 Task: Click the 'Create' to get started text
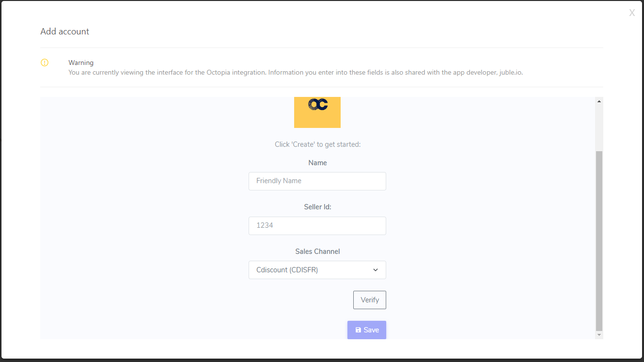click(x=317, y=144)
